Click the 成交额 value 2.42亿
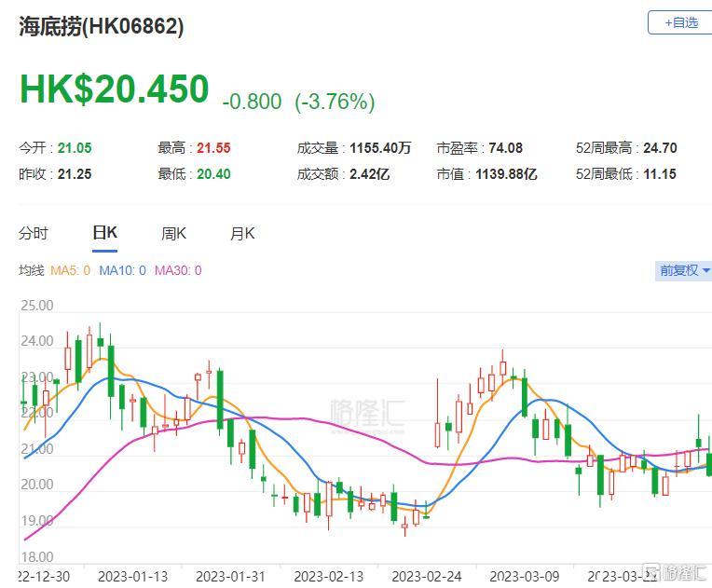This screenshot has height=588, width=712. (x=370, y=174)
